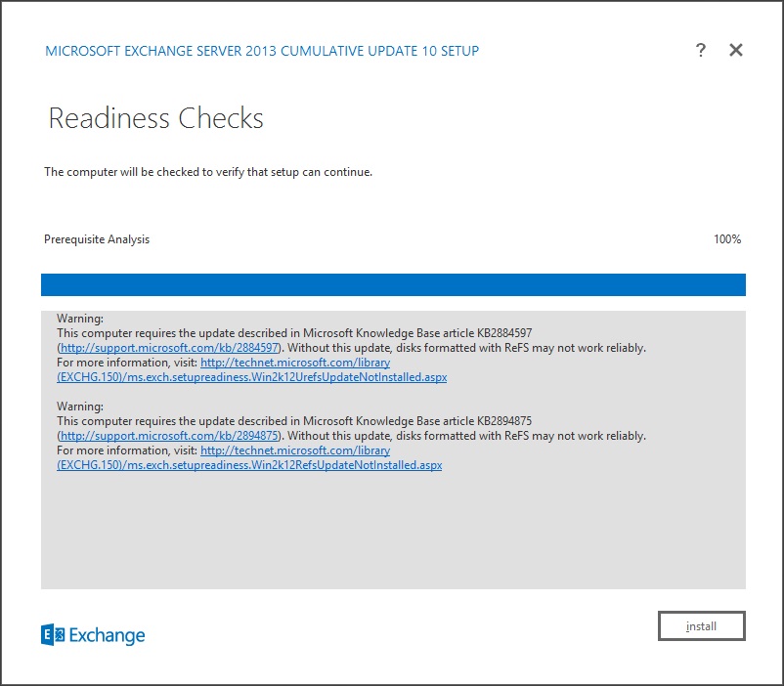Open the Win2k12RefsUpdateNotInstalled.aspx link
Screen dimensions: 784x686
point(249,465)
